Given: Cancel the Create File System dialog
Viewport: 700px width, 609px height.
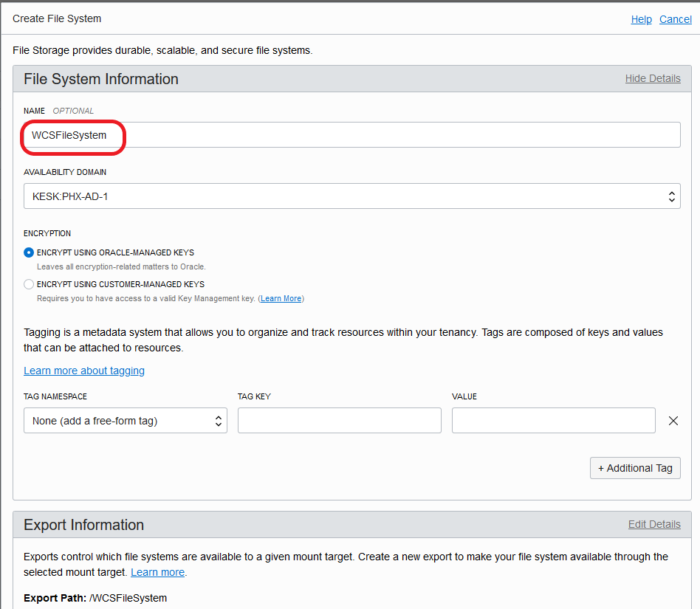Looking at the screenshot, I should point(676,19).
